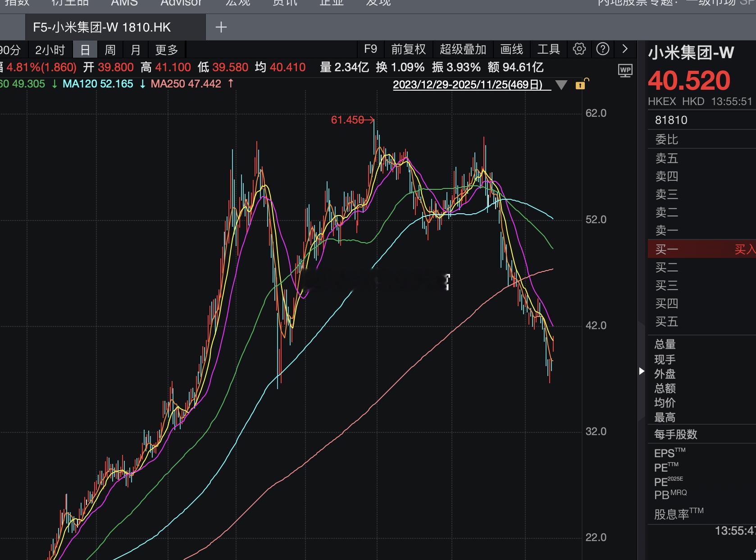Screen dimensions: 756x560
Task: Select the 卖三 ask row
Action: tap(702, 194)
